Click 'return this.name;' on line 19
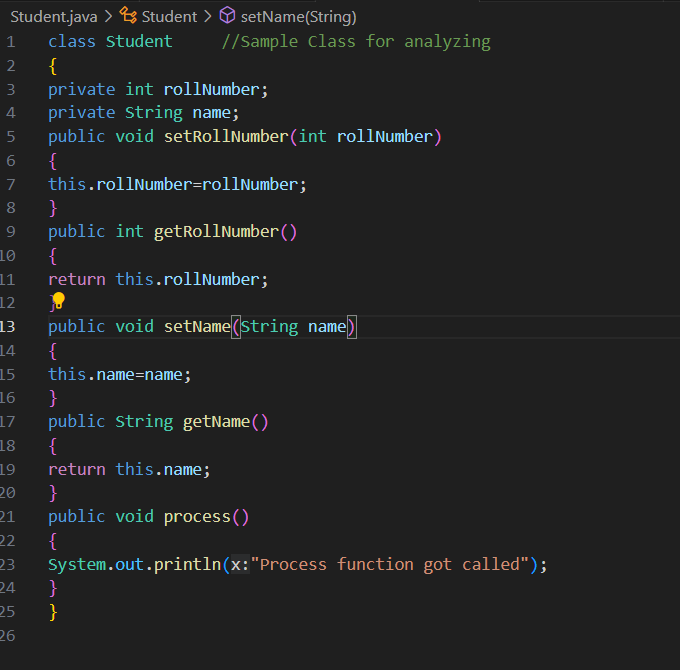This screenshot has width=680, height=670. 129,469
